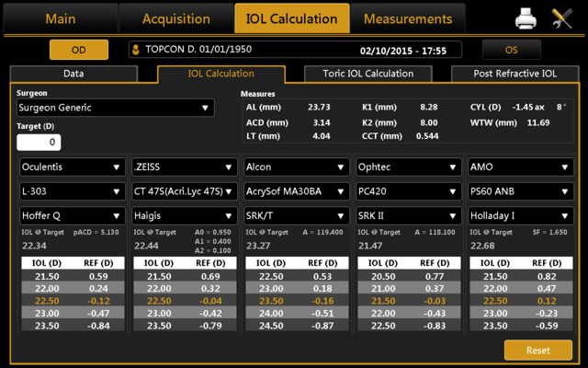Viewport: 588px width, 368px height.
Task: Click the Hoffer Q IOL @ Target 22.34
Action: (x=34, y=246)
